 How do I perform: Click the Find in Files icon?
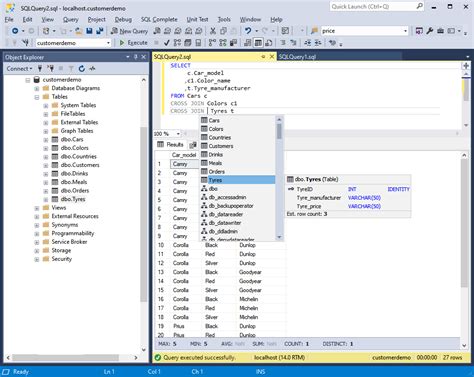314,31
